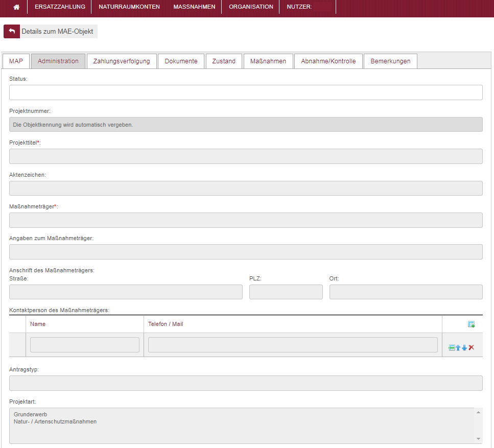494x448 pixels.
Task: Click into the Status input field
Action: 246,92
